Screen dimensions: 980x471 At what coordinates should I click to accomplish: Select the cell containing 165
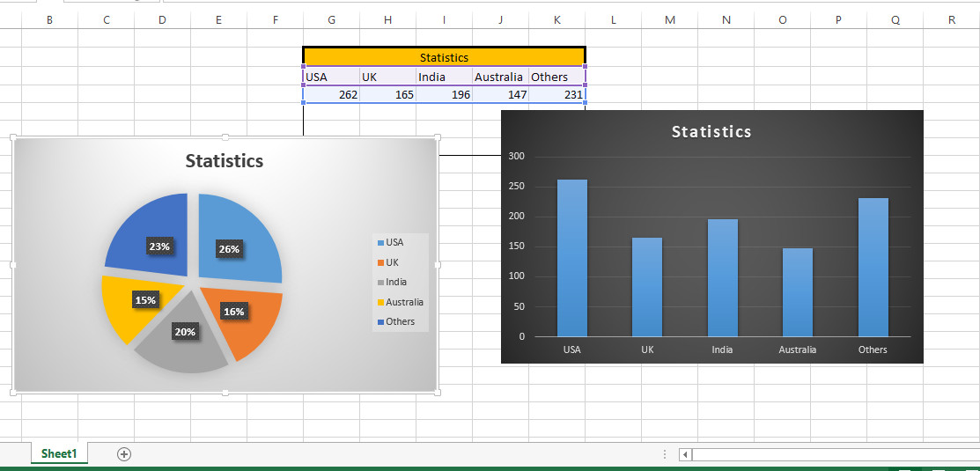click(388, 95)
